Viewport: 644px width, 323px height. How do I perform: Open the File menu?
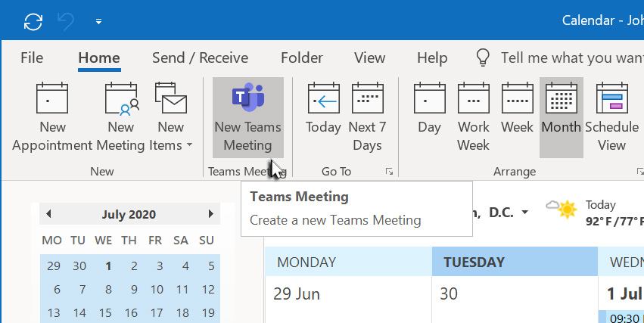tap(32, 57)
